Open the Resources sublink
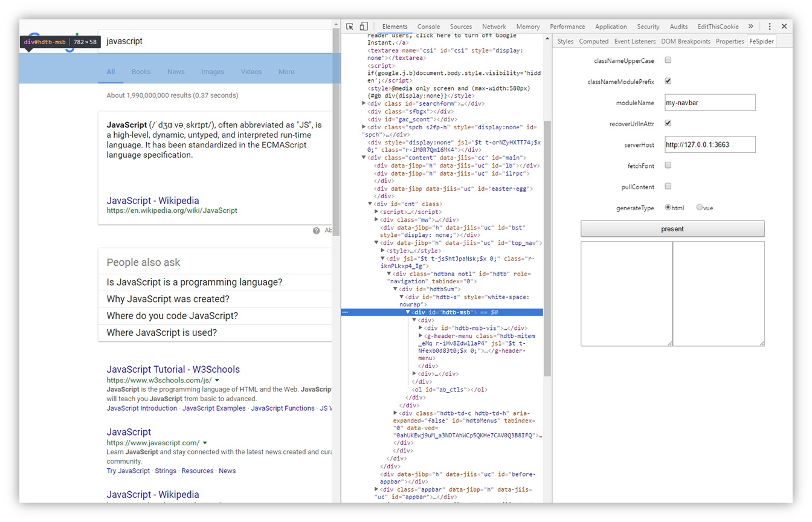The image size is (812, 522). click(198, 471)
